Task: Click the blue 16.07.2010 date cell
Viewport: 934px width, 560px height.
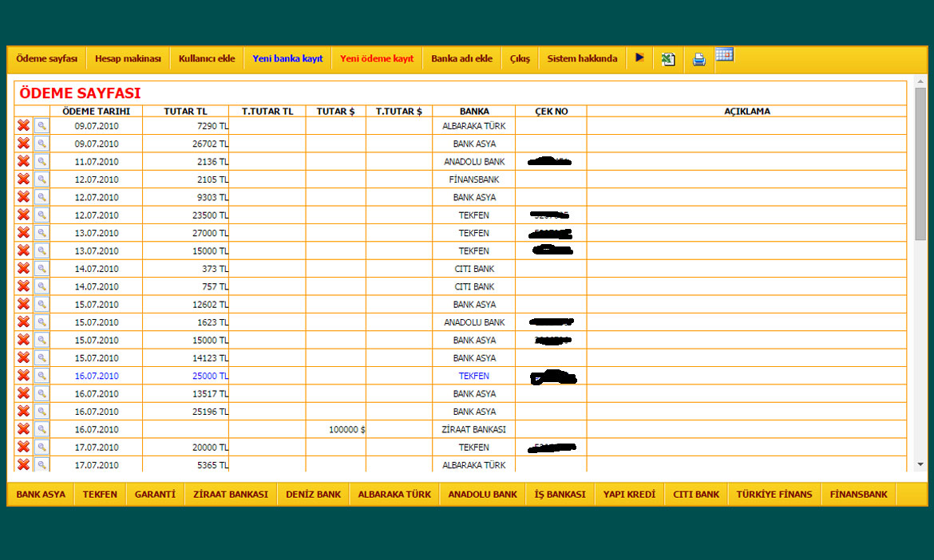Action: tap(97, 376)
